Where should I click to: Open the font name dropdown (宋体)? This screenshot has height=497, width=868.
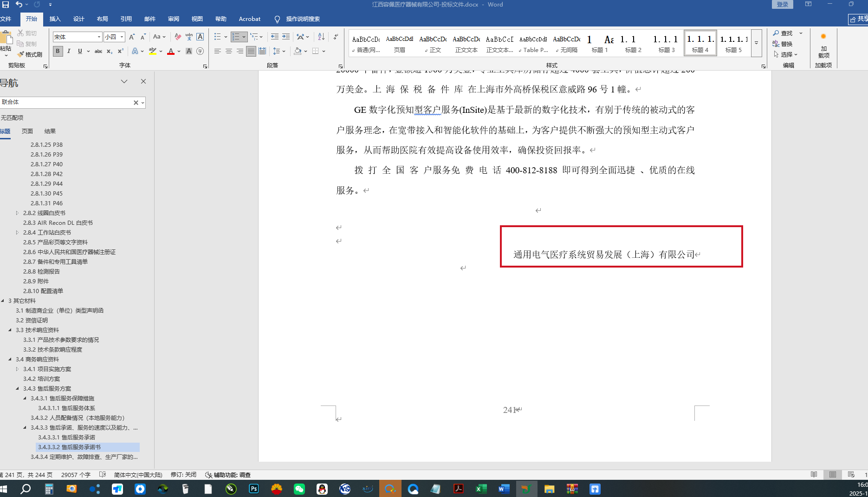[99, 37]
